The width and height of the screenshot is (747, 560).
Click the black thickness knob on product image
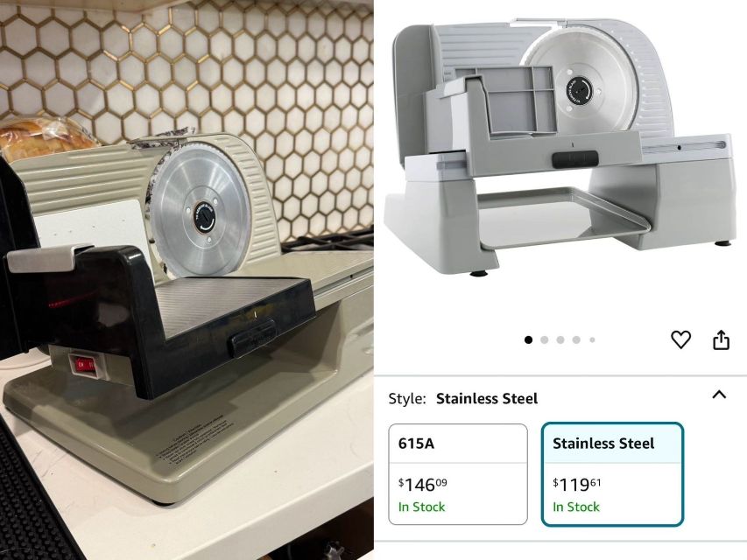(575, 159)
